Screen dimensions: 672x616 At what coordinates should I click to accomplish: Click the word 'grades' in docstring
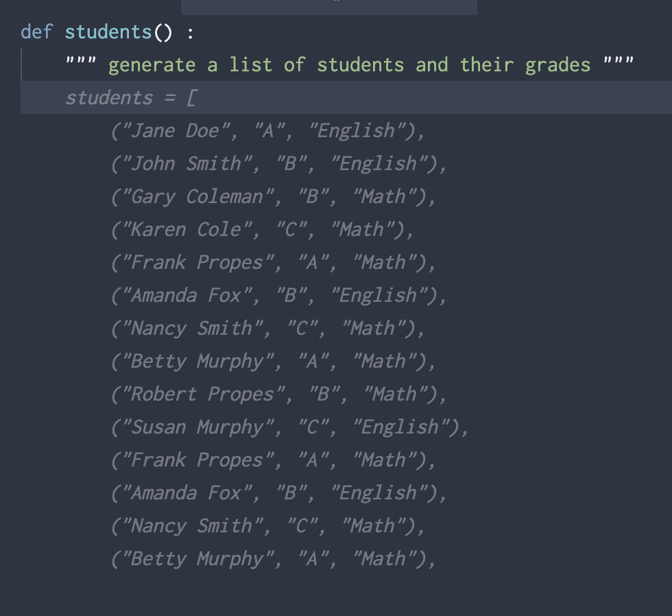558,66
